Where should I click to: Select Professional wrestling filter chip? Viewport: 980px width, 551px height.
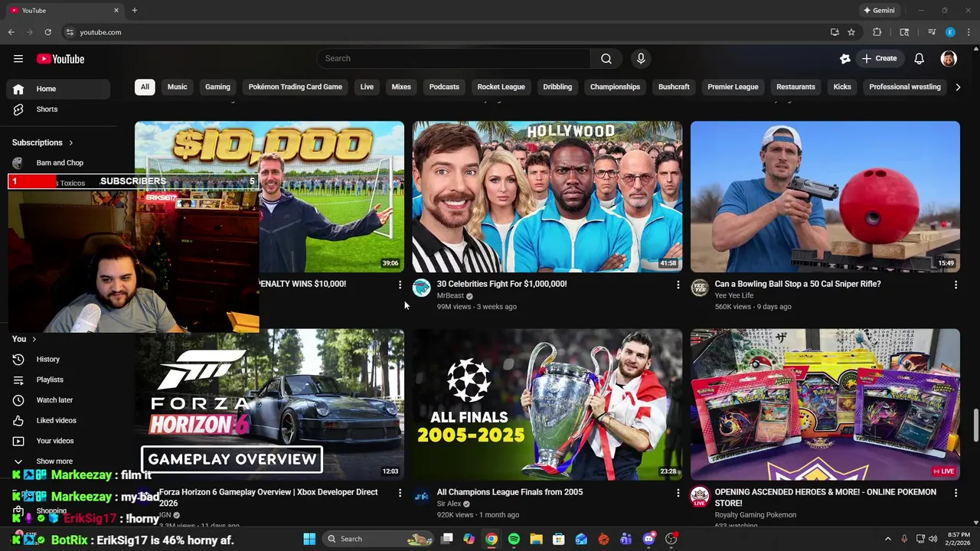point(904,87)
